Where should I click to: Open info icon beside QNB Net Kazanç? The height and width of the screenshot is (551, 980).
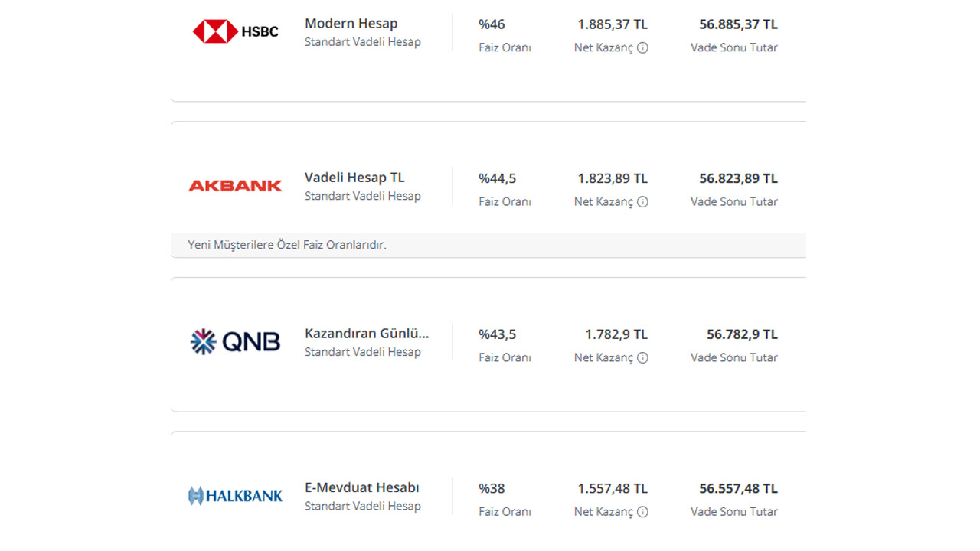[643, 357]
